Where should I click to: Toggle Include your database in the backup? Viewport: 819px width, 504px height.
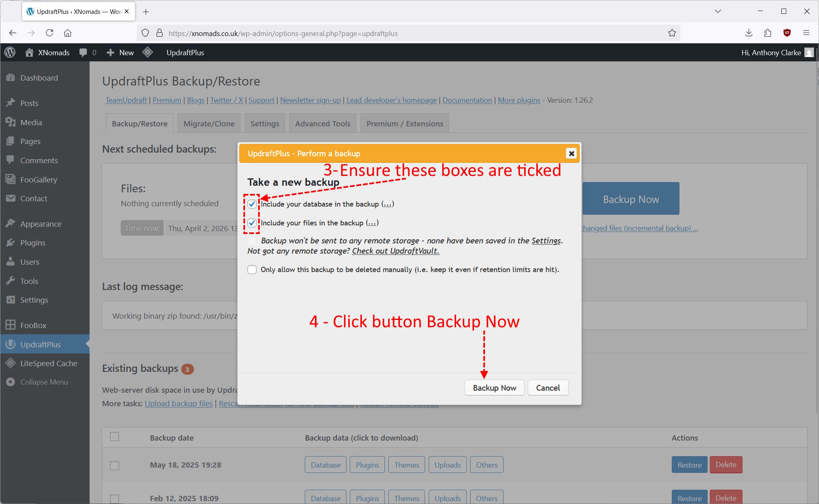pyautogui.click(x=252, y=204)
